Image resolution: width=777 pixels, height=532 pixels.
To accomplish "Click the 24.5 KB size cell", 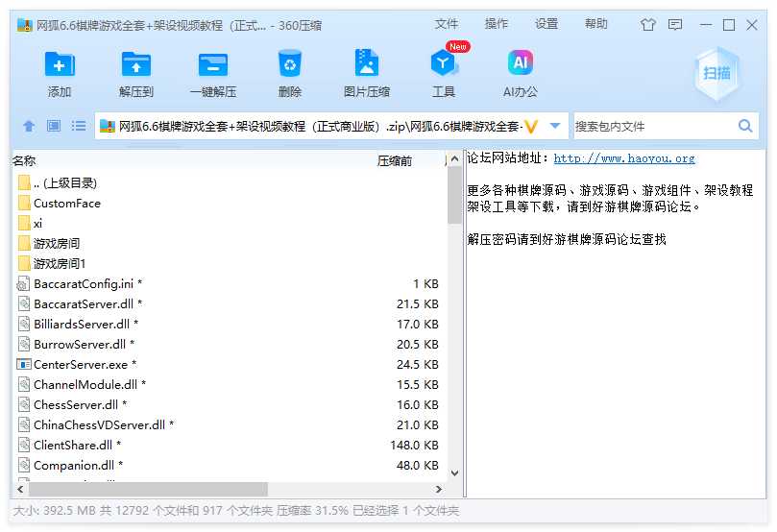I will click(417, 365).
